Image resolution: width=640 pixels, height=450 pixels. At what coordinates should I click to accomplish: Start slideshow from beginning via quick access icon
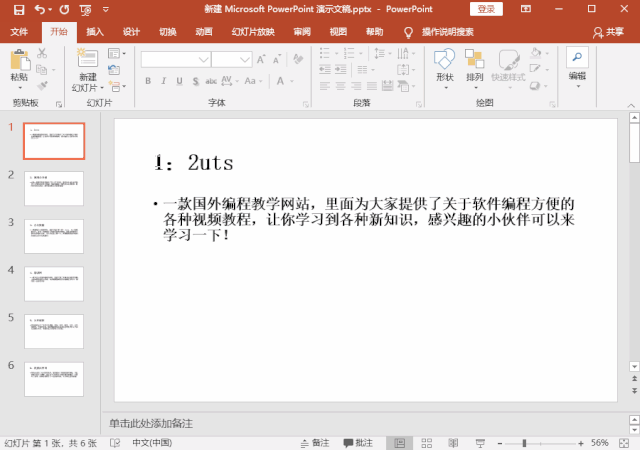pyautogui.click(x=85, y=10)
